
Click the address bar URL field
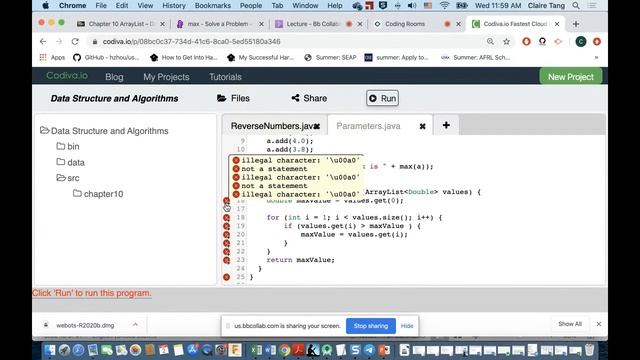tap(286, 42)
